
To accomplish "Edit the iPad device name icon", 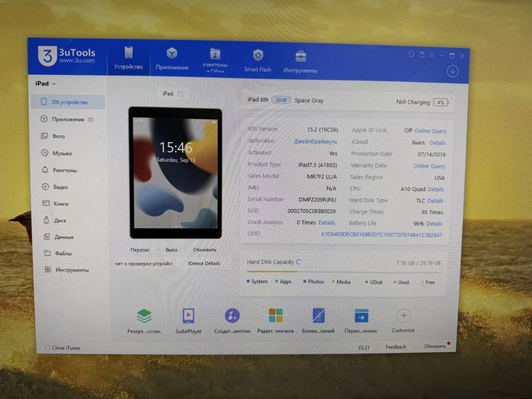I will pyautogui.click(x=181, y=94).
